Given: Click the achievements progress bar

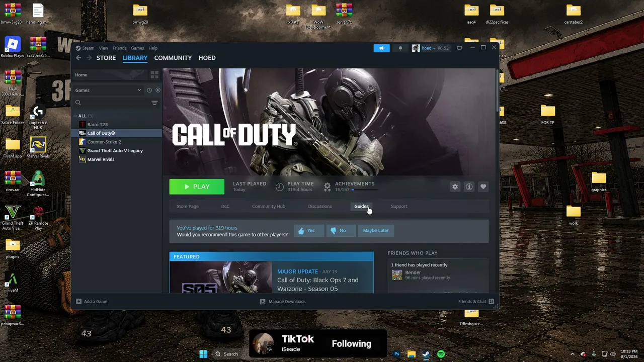Looking at the screenshot, I should [x=365, y=190].
